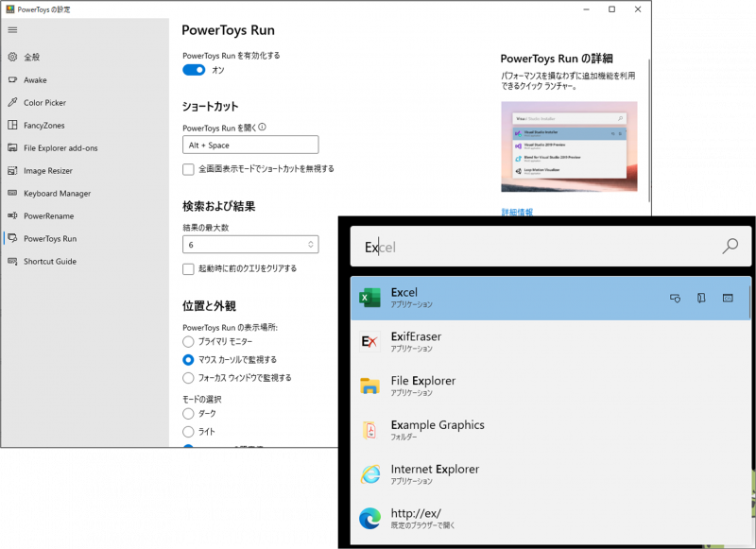Click the settings window vertical scrollbar
756x549 pixels.
click(649, 130)
